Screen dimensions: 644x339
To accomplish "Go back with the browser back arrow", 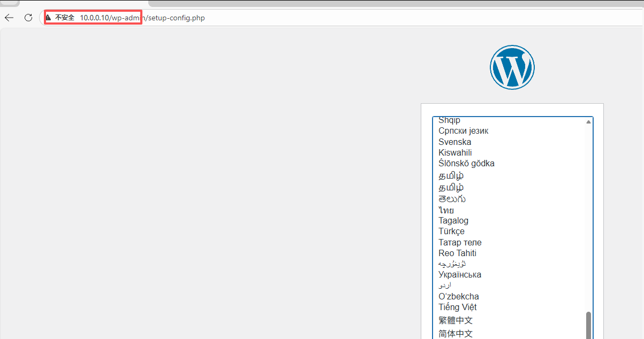I will click(x=9, y=18).
